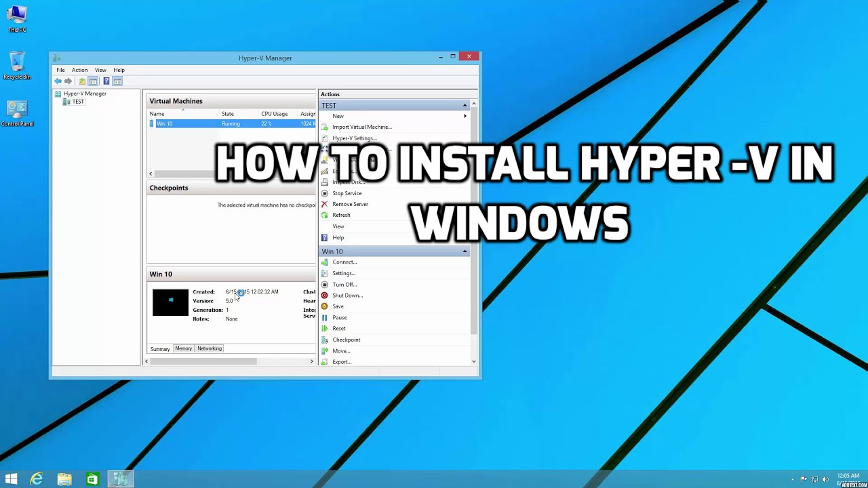The height and width of the screenshot is (488, 868).
Task: Click the blue Help question-mark toolbar icon
Action: click(106, 81)
